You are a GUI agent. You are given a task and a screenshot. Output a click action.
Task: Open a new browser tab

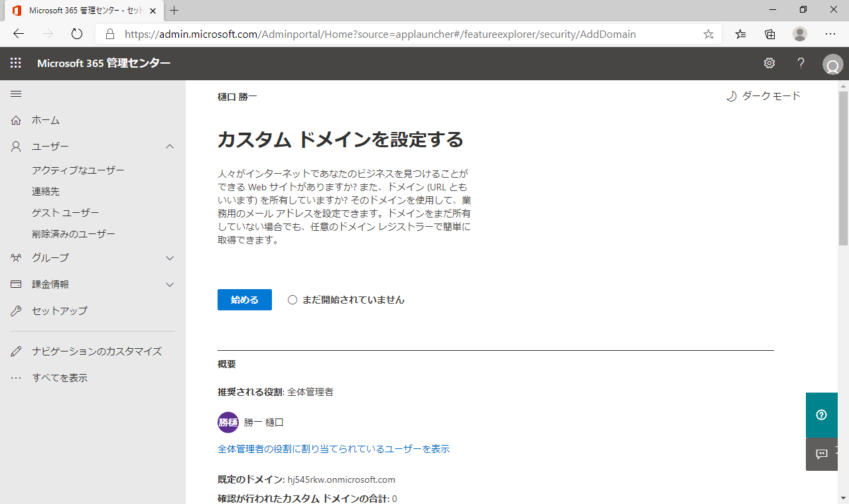tap(174, 11)
